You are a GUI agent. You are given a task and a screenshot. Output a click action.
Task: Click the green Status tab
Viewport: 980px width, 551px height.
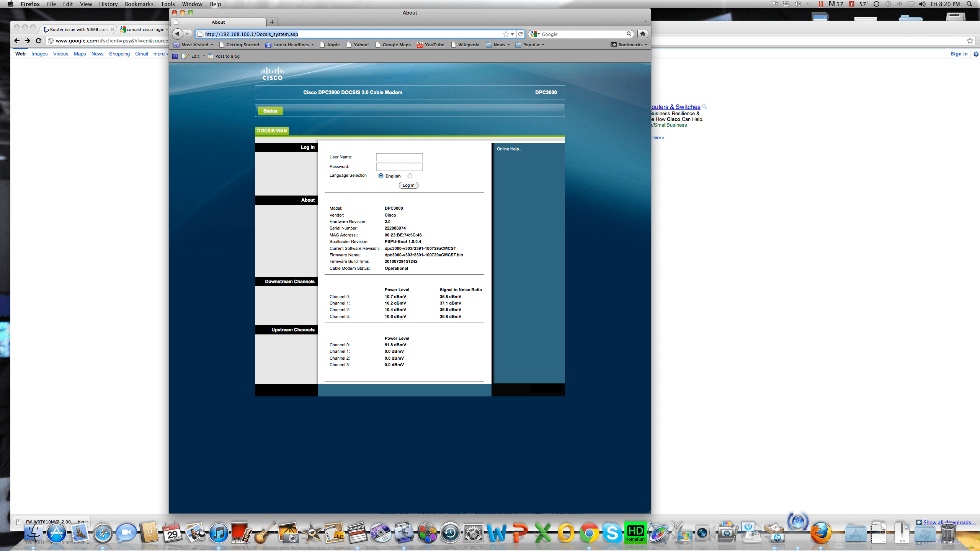pyautogui.click(x=270, y=111)
